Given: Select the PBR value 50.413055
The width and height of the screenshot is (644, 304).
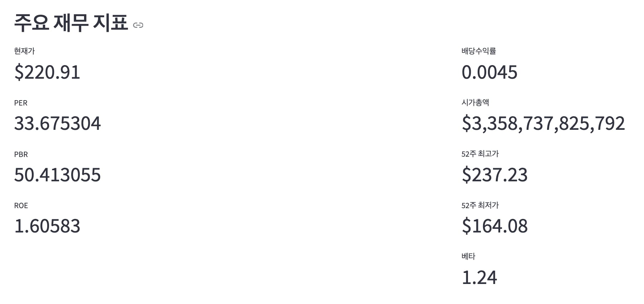Looking at the screenshot, I should [58, 175].
